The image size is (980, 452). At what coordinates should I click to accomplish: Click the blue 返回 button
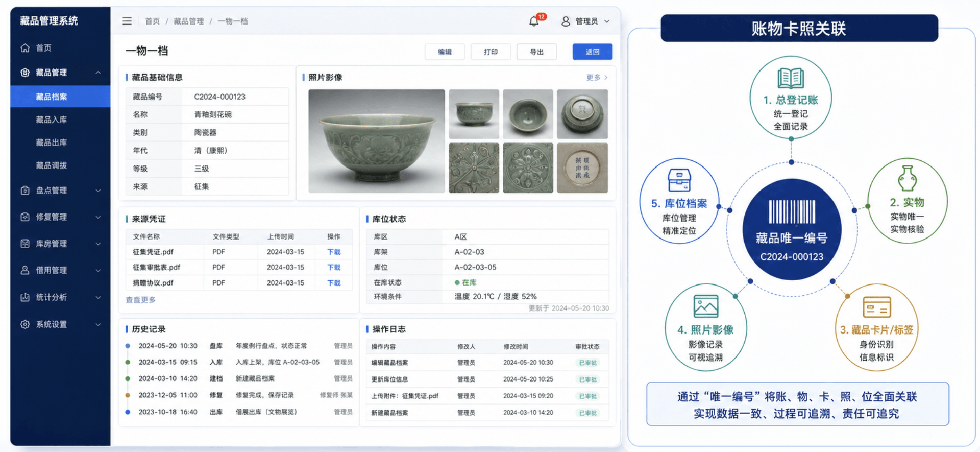(x=592, y=52)
